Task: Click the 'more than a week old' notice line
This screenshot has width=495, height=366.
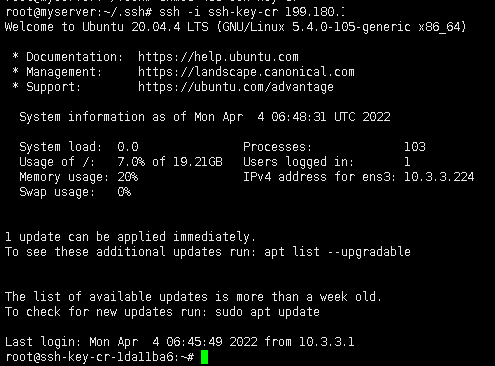Action: pyautogui.click(x=193, y=297)
